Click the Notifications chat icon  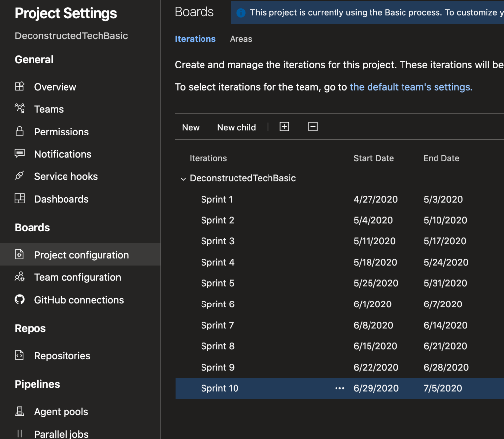[20, 154]
